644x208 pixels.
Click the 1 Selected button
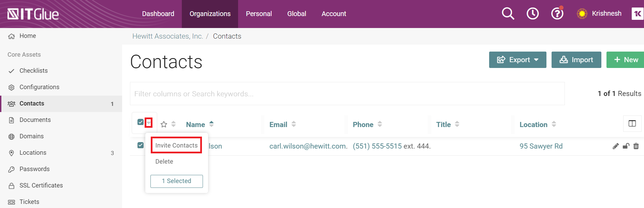click(177, 181)
